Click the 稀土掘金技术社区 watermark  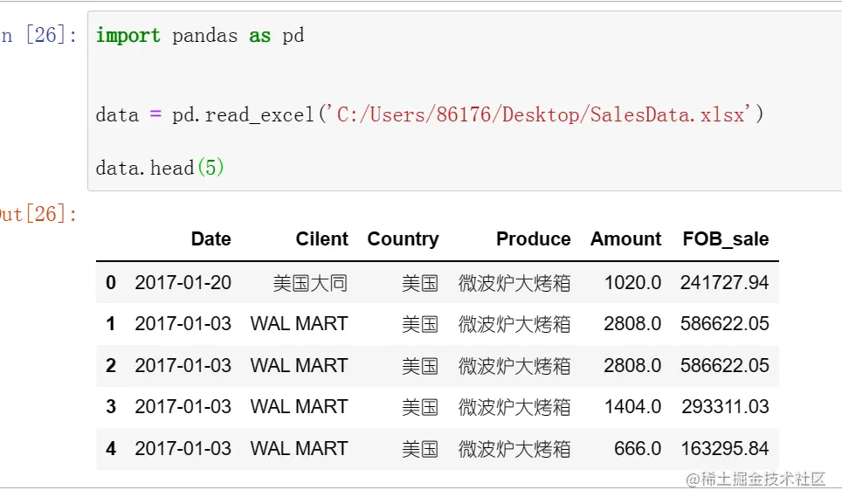pos(756,479)
